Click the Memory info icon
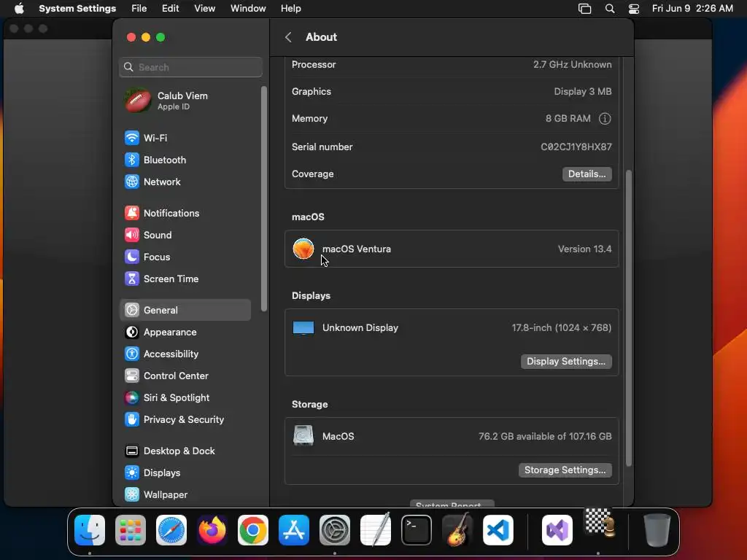The height and width of the screenshot is (560, 747). [605, 119]
